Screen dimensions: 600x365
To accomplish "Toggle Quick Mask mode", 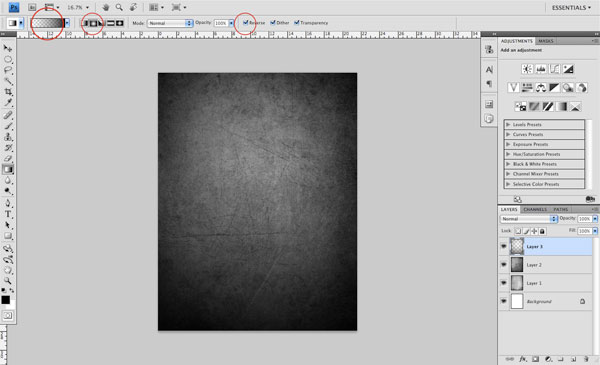I will coord(8,316).
